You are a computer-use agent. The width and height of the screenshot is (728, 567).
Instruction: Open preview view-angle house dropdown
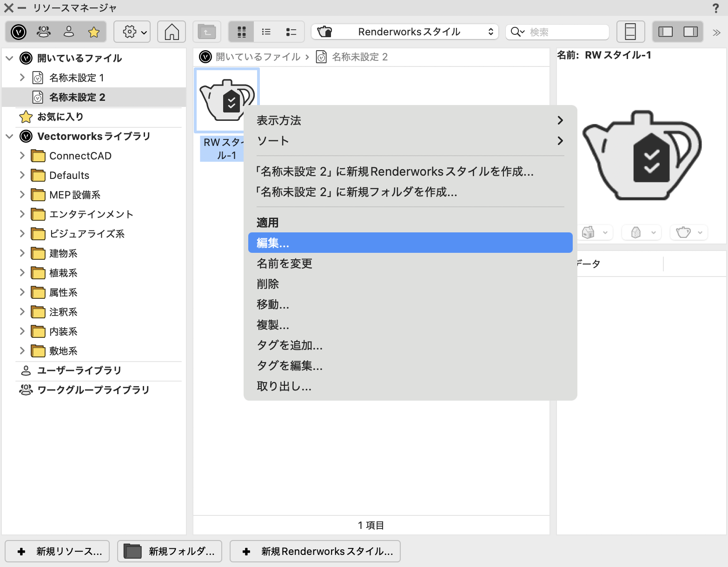tap(595, 232)
